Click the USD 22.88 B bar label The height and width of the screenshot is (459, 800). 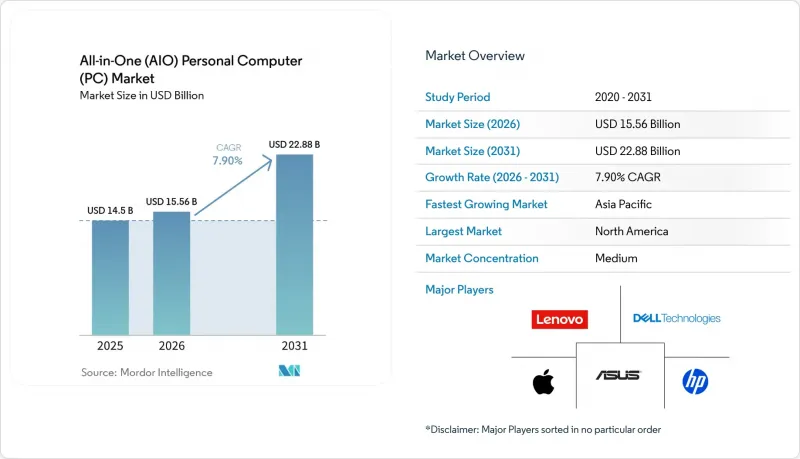pyautogui.click(x=294, y=145)
